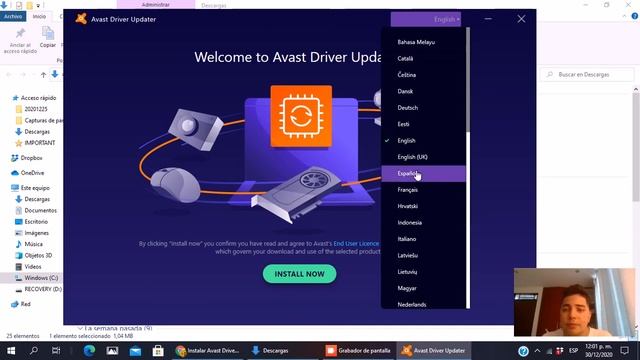Minimize the Avast Driver Updater window
Viewport: 640px width, 360px height.
point(488,19)
